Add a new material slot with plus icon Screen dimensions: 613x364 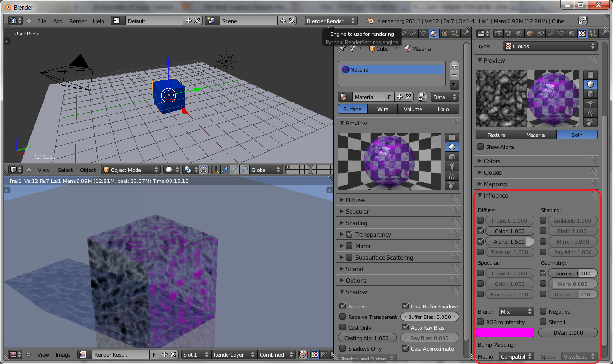pos(454,66)
